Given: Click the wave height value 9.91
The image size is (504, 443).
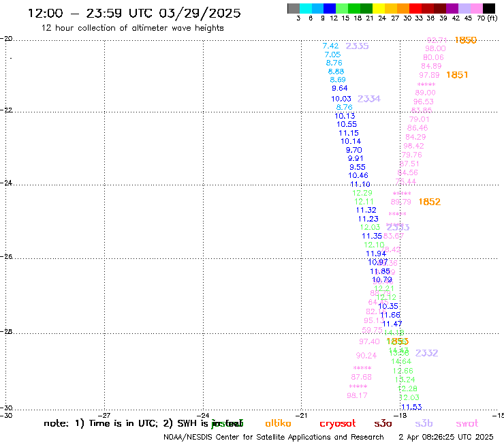Looking at the screenshot, I should click(356, 158).
